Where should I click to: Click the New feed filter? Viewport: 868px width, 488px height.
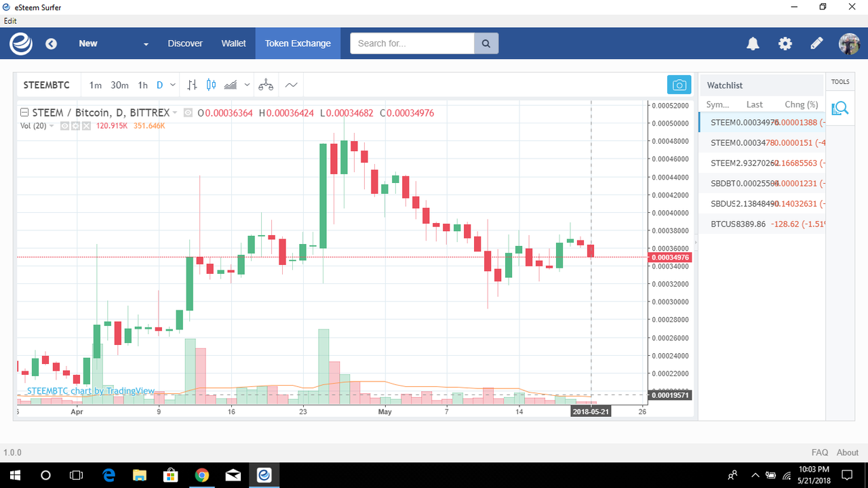(x=88, y=43)
